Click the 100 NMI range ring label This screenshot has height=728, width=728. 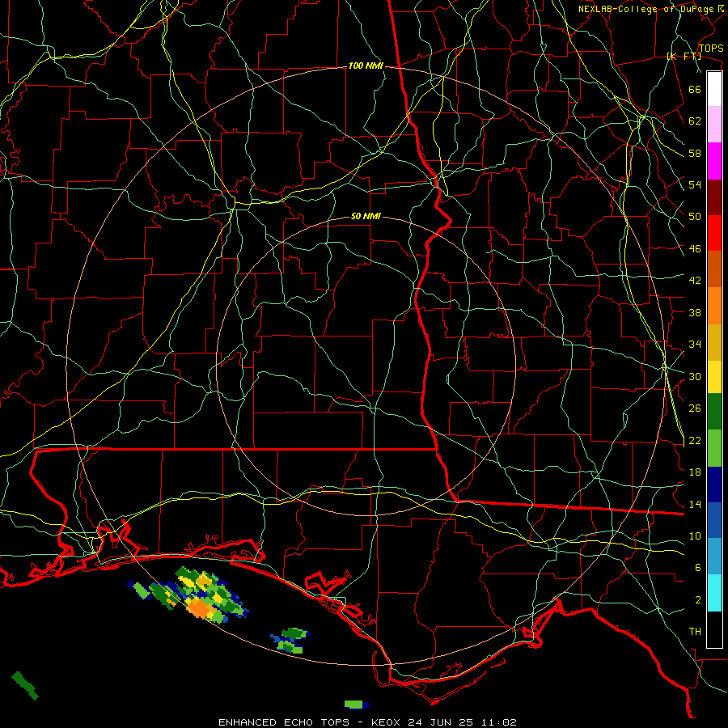click(x=366, y=66)
